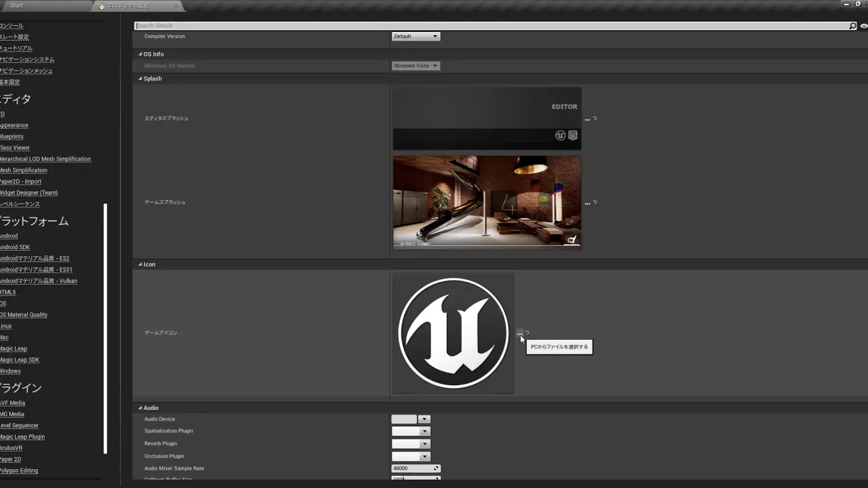Open Paper 2D plugin settings
This screenshot has width=868, height=488.
click(x=10, y=460)
